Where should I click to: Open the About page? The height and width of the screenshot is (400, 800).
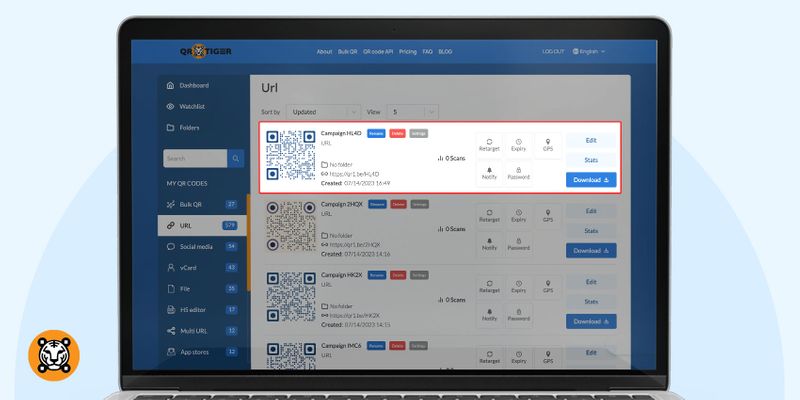pyautogui.click(x=324, y=52)
